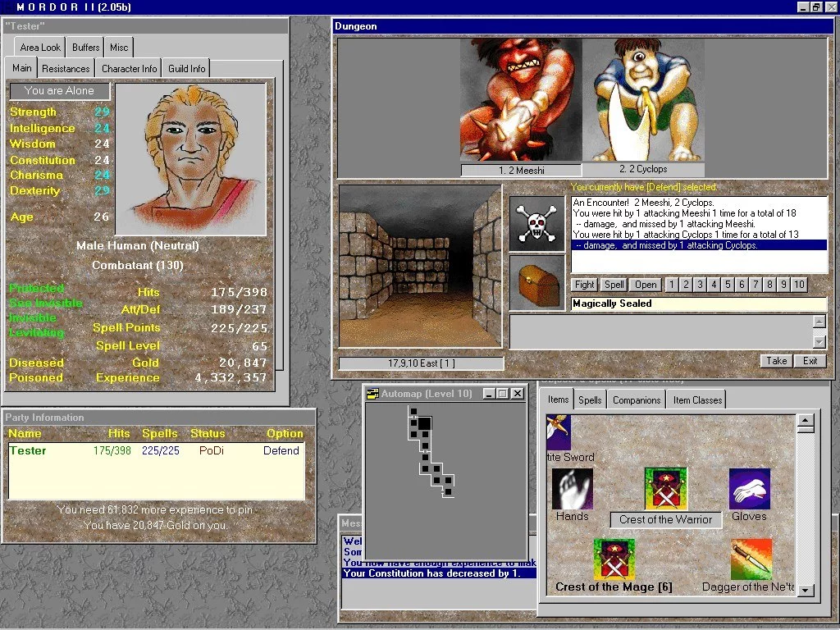Click the 2. 2 Cyclops label

point(643,169)
